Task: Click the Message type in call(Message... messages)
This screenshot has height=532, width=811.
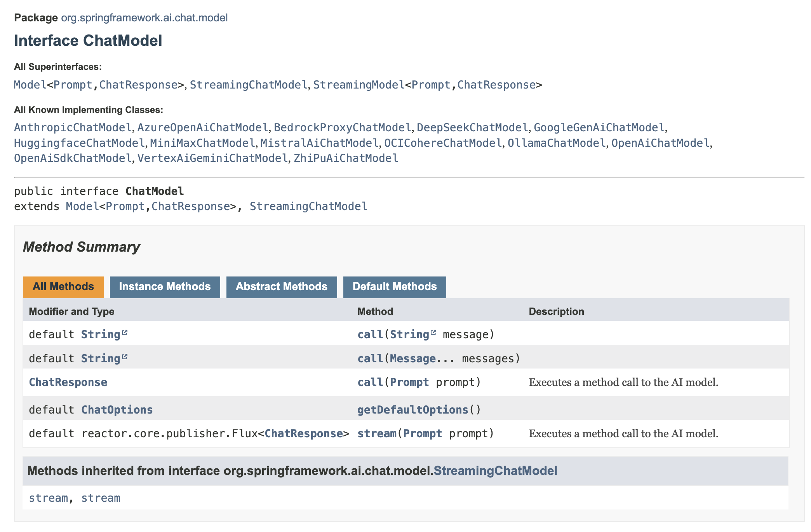Action: (x=412, y=358)
